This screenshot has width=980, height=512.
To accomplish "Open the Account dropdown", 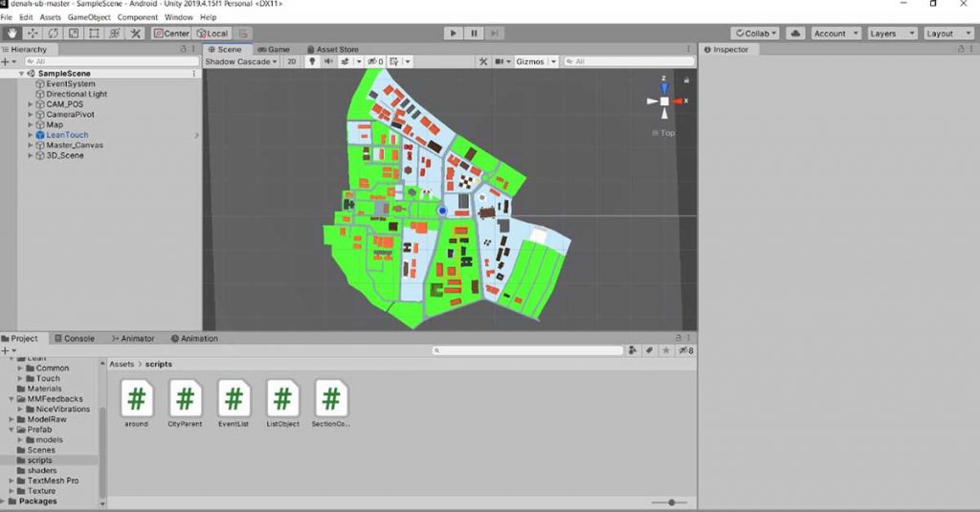I will coord(835,33).
